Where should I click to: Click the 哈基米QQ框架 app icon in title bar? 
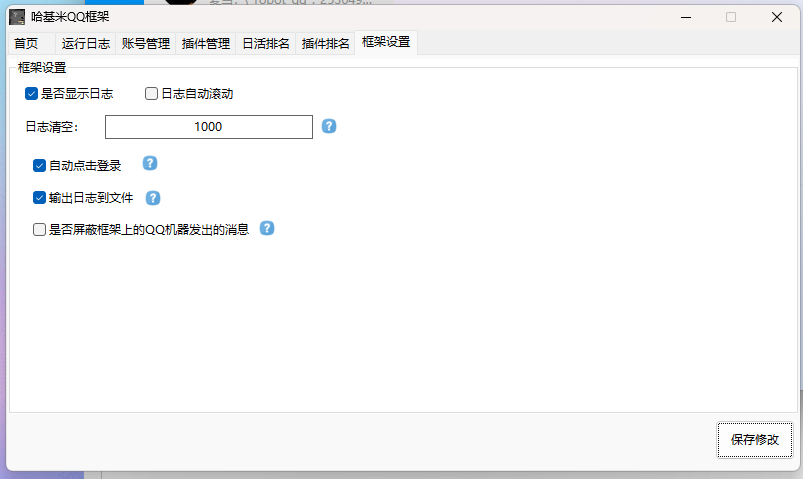pyautogui.click(x=17, y=17)
